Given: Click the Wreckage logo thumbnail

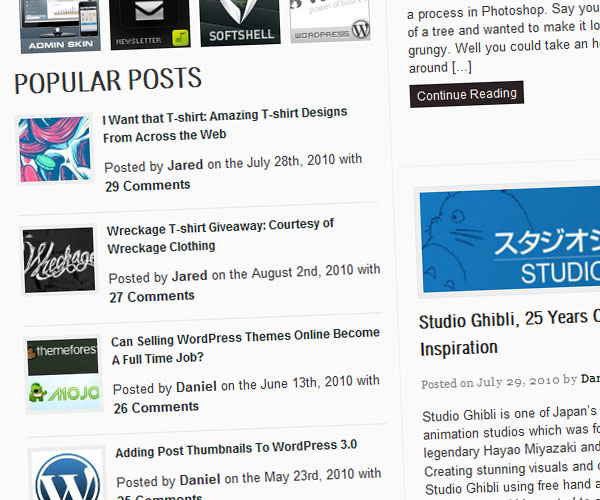Looking at the screenshot, I should [59, 260].
